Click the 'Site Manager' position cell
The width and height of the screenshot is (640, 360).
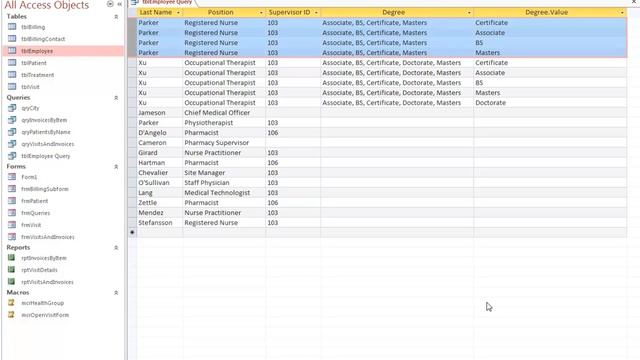click(x=224, y=173)
